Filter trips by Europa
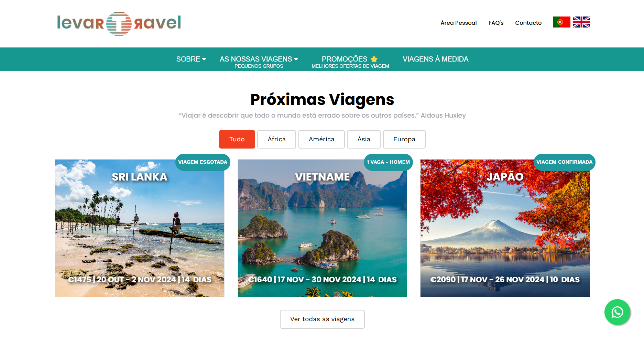Image resolution: width=644 pixels, height=338 pixels. (404, 139)
